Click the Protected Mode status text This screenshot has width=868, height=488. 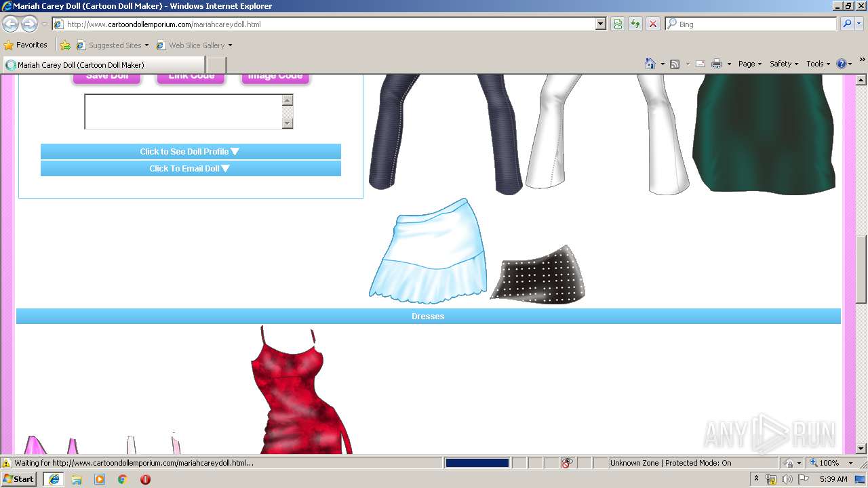[671, 463]
